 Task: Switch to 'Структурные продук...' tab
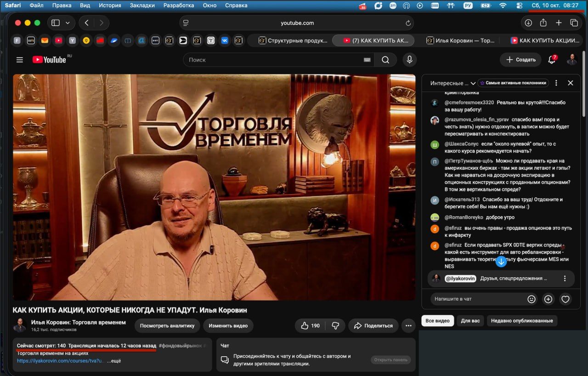293,40
